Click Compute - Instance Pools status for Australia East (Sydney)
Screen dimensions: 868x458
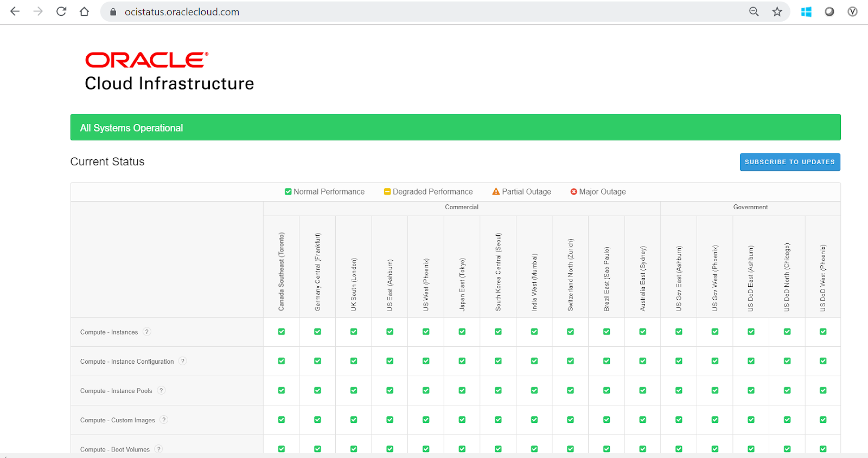click(x=643, y=390)
